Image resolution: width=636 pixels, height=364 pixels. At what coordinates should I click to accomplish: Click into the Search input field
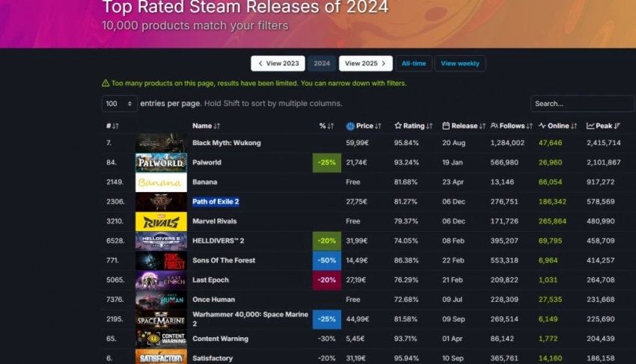tap(581, 104)
